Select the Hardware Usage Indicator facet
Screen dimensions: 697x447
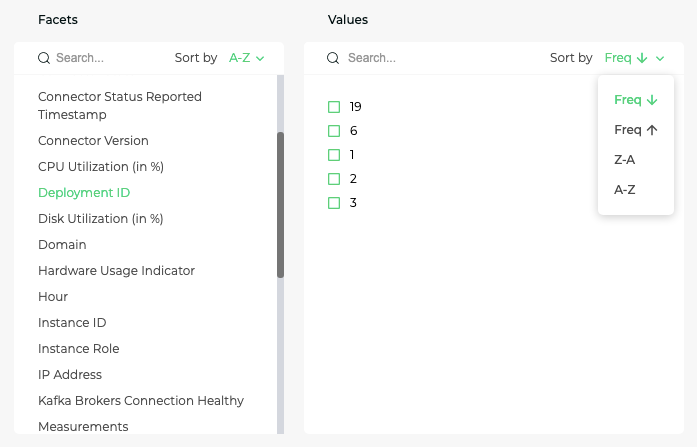[116, 271]
